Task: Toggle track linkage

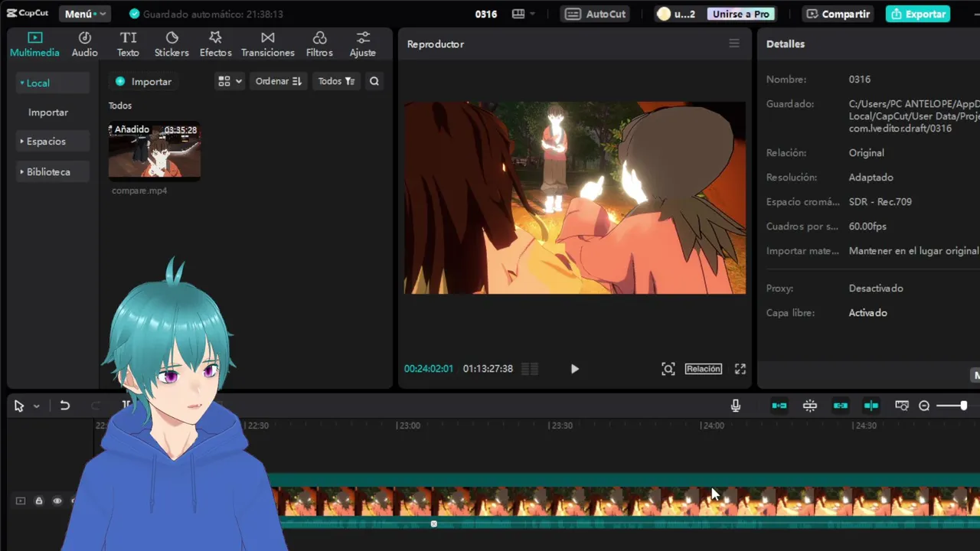Action: pos(841,406)
